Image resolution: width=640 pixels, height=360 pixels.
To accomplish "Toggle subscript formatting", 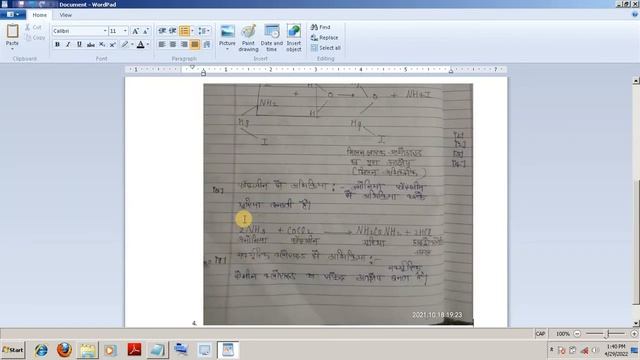I will 102,44.
